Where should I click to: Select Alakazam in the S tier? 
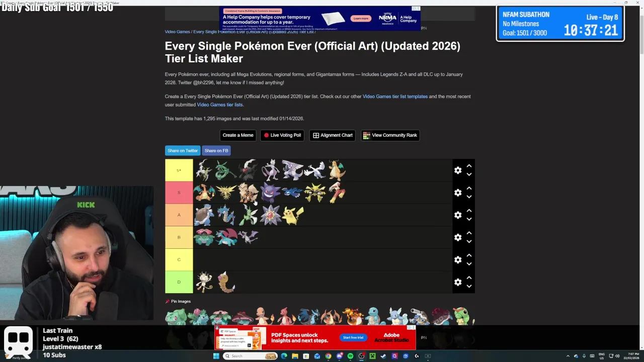(315, 193)
